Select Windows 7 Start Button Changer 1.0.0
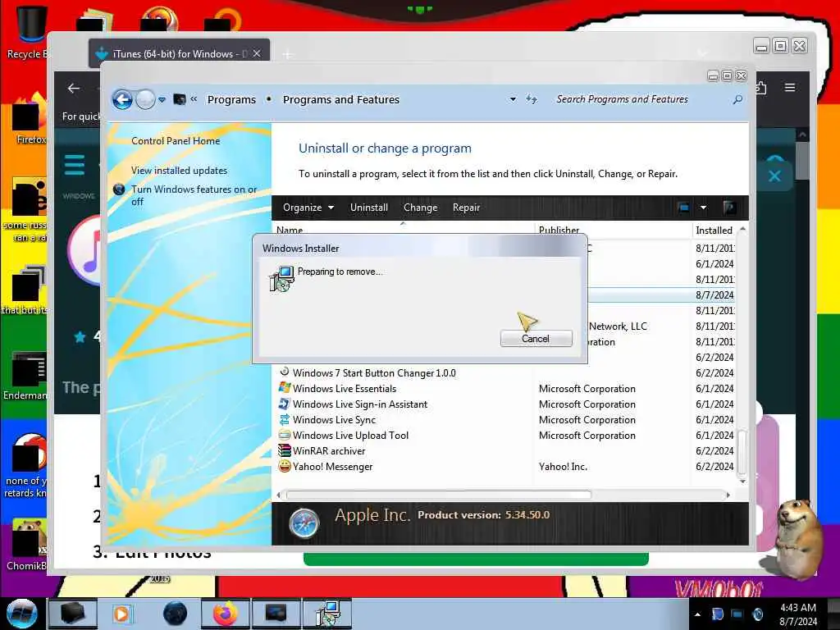The image size is (840, 630). tap(374, 373)
